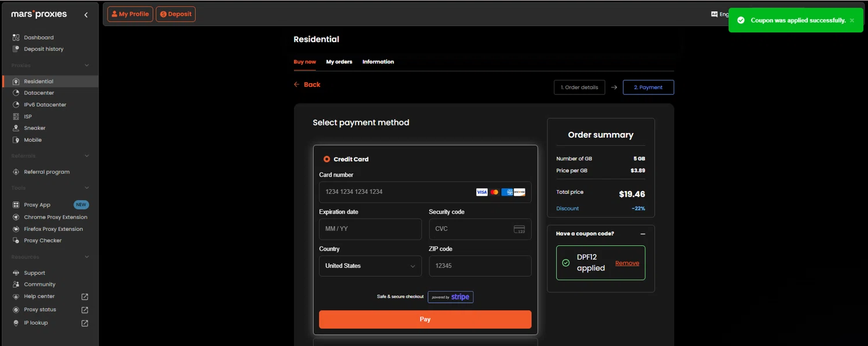Dismiss the coupon success notification
Image resolution: width=868 pixels, height=346 pixels.
pyautogui.click(x=852, y=20)
